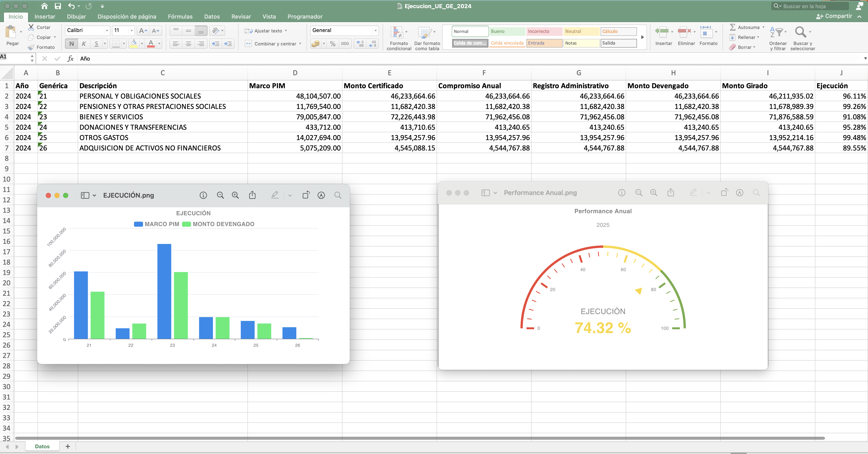Click the share icon in Performance Anual.png window
The image size is (868, 454).
click(x=671, y=193)
